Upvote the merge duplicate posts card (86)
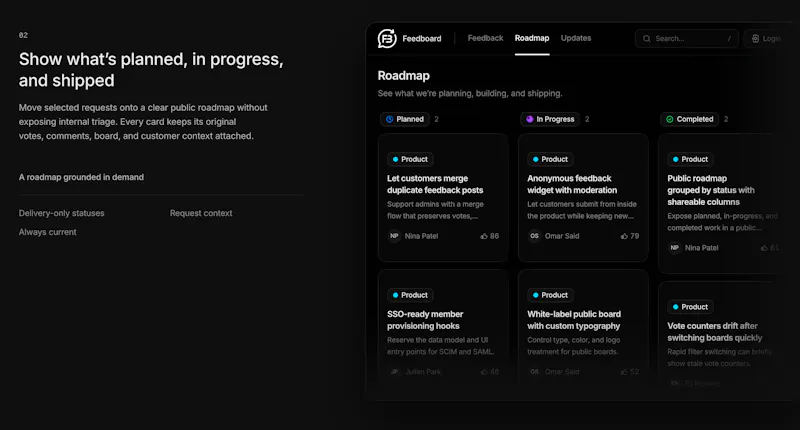800x430 pixels. [489, 236]
